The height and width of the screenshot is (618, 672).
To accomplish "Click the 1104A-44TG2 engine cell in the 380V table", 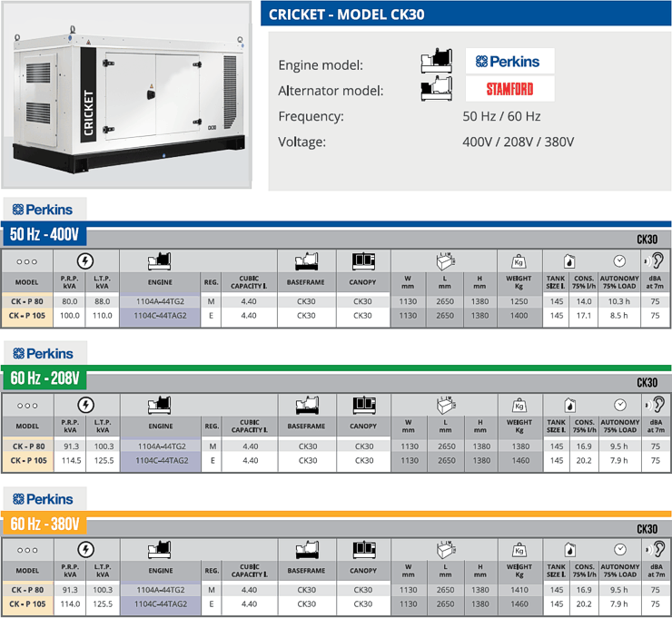I will [x=161, y=590].
